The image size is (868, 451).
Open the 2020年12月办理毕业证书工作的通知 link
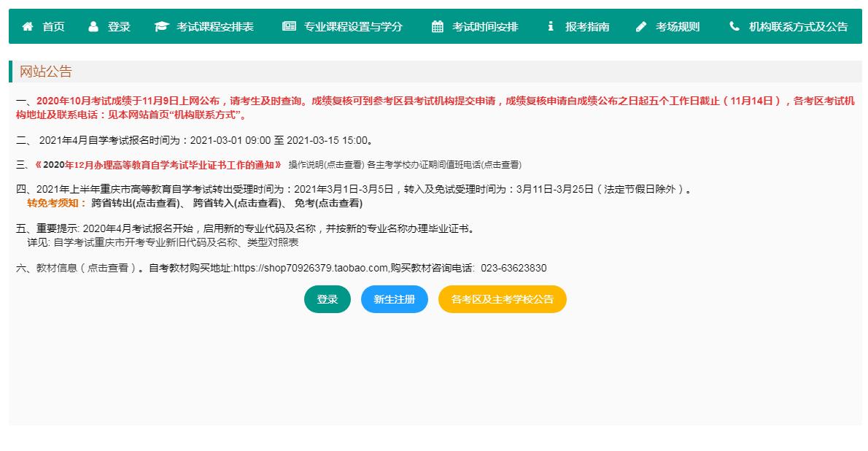(158, 165)
